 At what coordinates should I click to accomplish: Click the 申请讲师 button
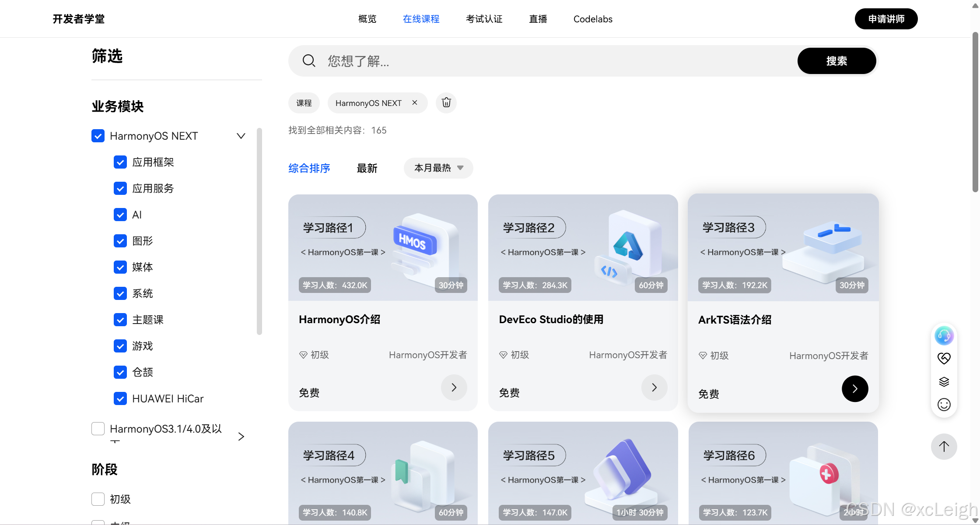point(886,19)
